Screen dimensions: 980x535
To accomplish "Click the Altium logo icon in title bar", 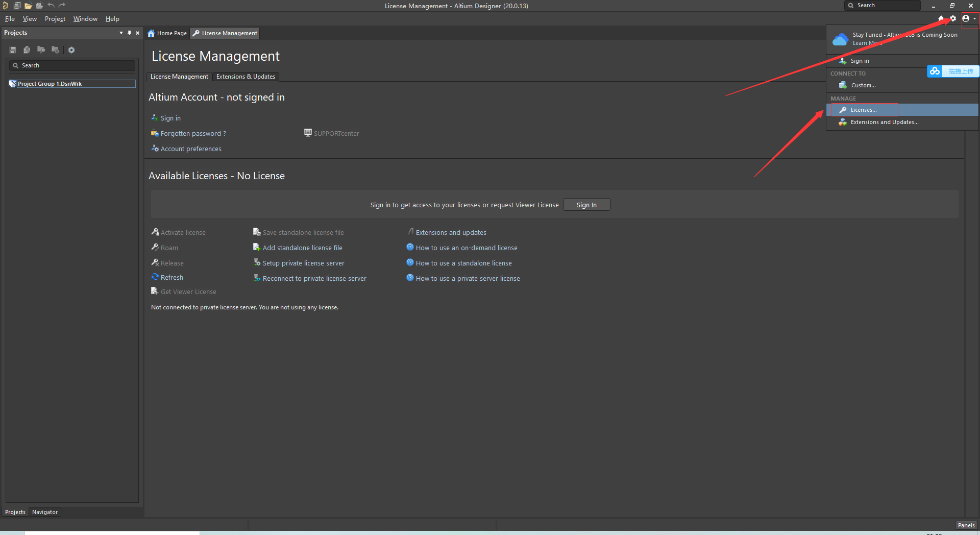I will (x=5, y=6).
